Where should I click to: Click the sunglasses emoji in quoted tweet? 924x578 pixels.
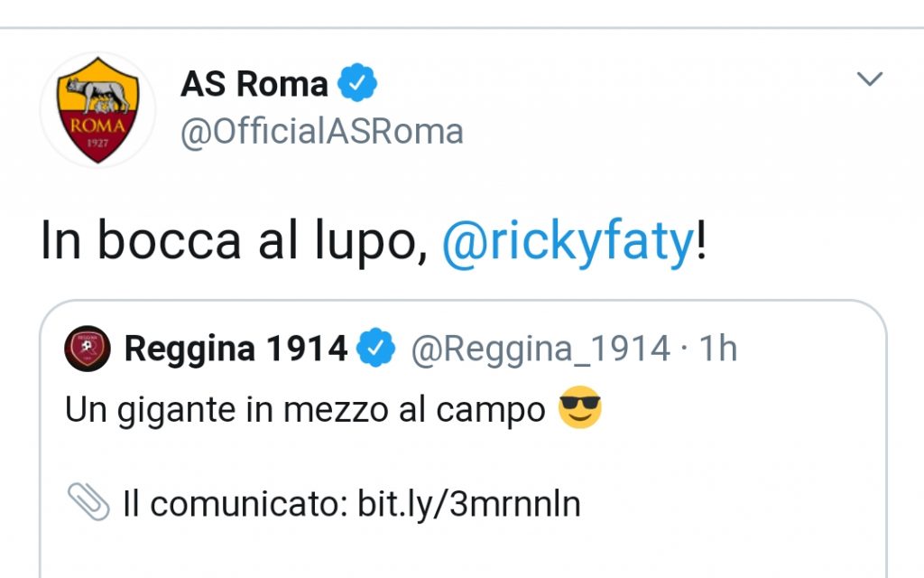point(579,410)
